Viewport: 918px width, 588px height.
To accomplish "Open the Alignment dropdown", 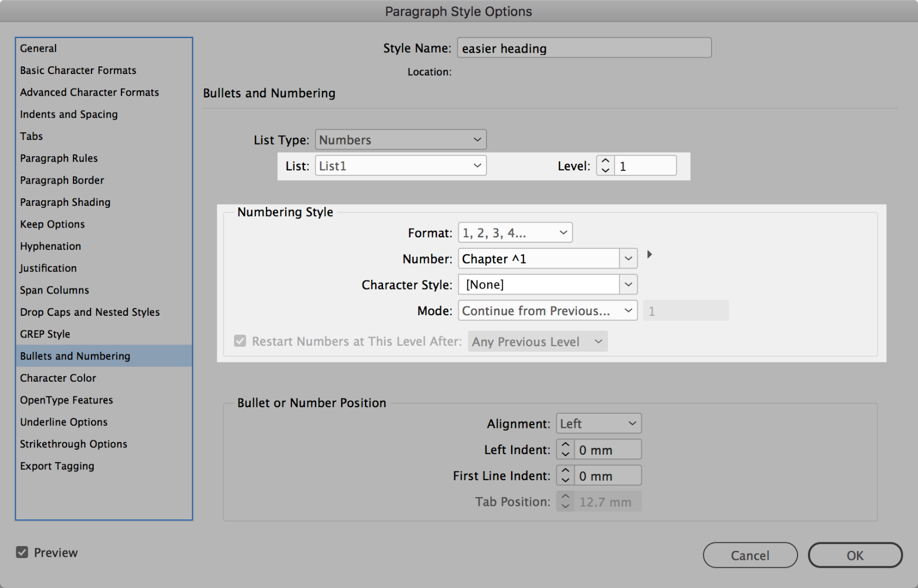I will coord(598,424).
